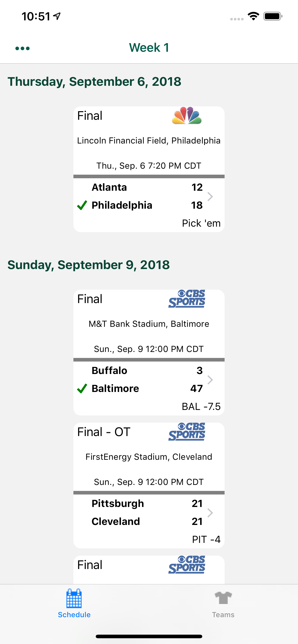Click the CBS Sports logo on Pittsburgh-Cleveland game

click(x=186, y=432)
